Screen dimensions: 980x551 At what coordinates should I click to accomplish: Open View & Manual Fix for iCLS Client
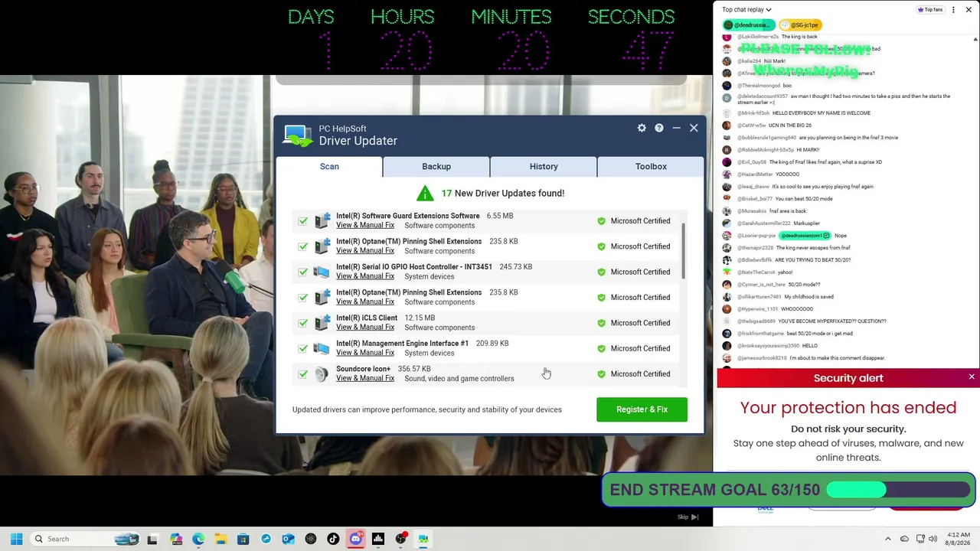coord(365,328)
